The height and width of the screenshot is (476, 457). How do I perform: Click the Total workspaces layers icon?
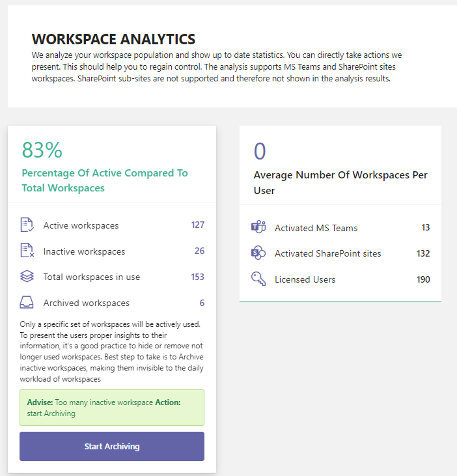tap(27, 276)
